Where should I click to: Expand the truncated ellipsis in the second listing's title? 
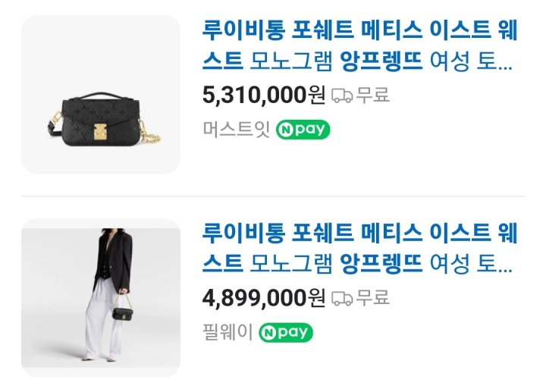[x=505, y=268]
